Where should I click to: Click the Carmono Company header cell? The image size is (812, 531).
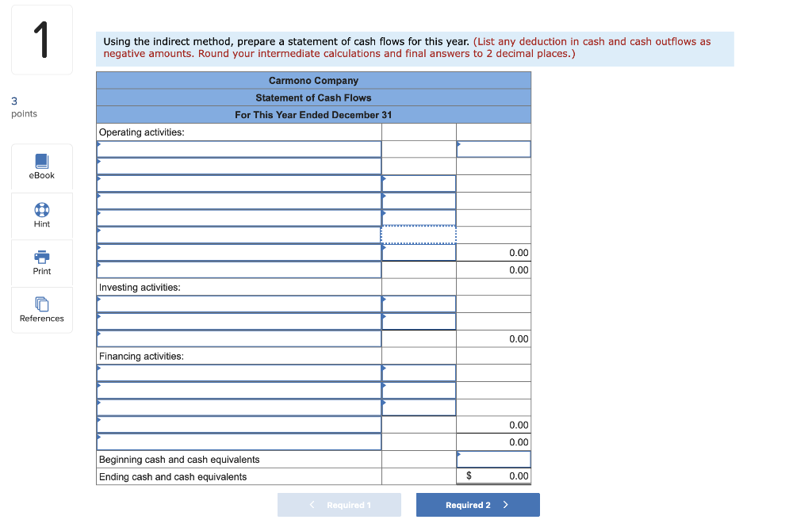pyautogui.click(x=313, y=80)
